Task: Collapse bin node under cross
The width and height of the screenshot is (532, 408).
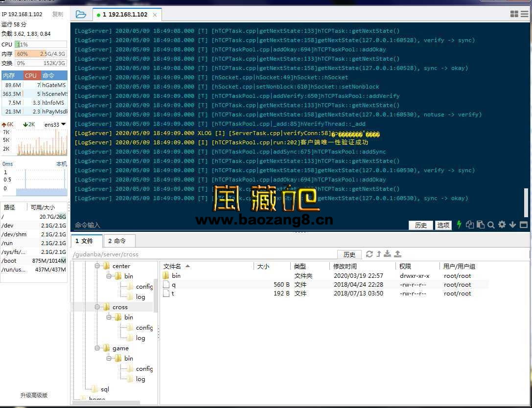Action: point(109,317)
